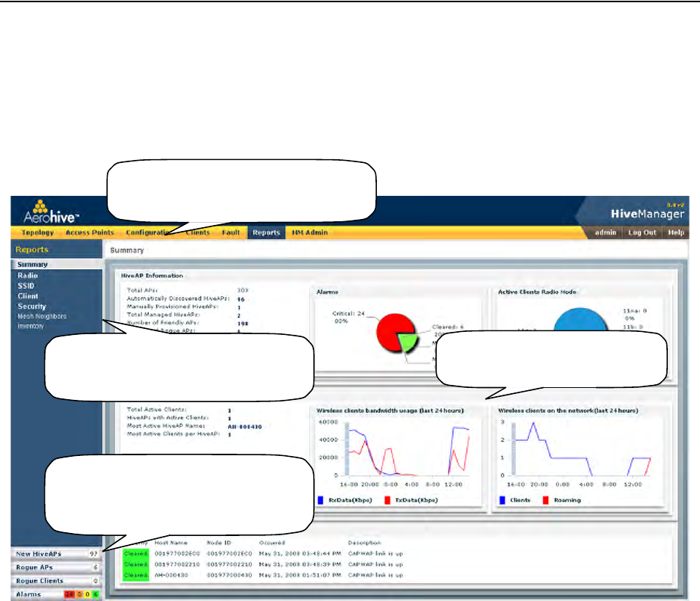Click the Log Out link

tap(642, 232)
